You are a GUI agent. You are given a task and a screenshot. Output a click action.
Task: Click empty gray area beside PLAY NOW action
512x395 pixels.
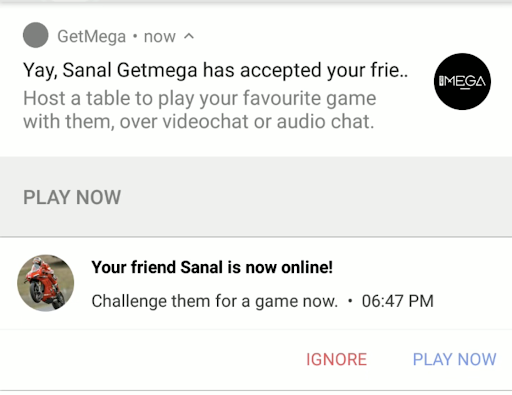317,197
